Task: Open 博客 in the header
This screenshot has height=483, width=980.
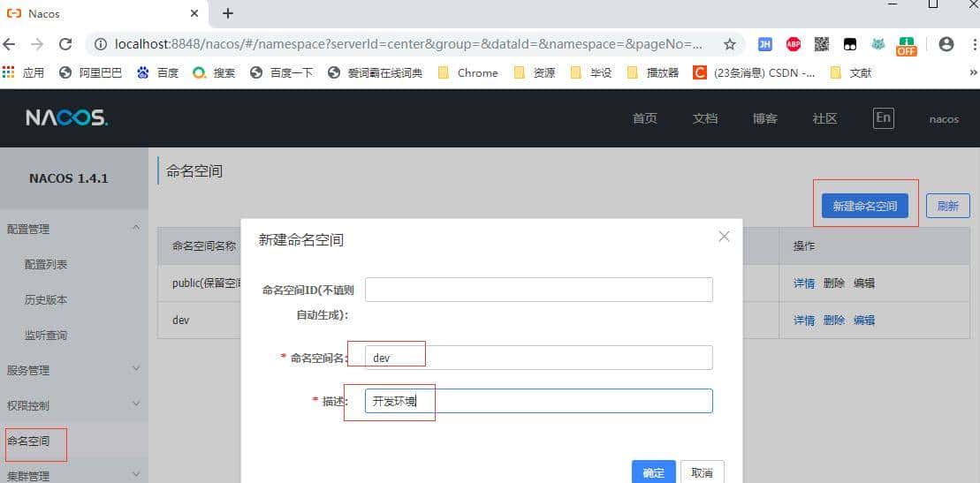Action: pyautogui.click(x=765, y=118)
